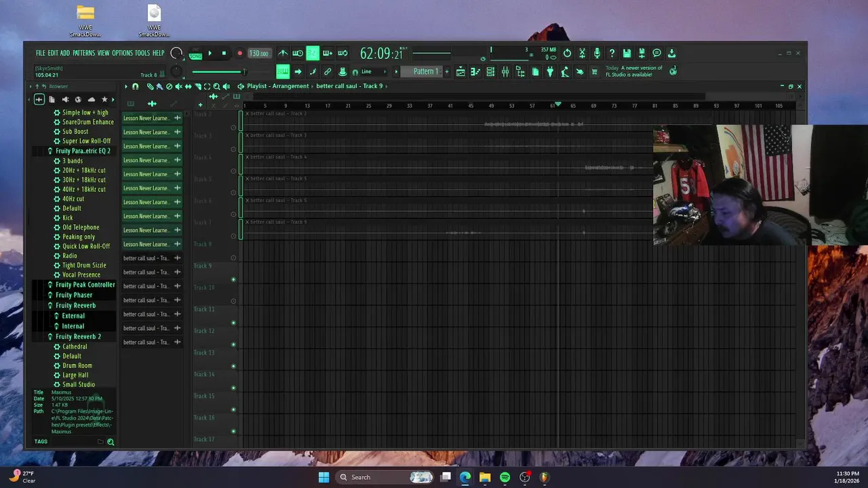The image size is (868, 488).
Task: Click the tempo 130.000 field
Action: [x=259, y=53]
